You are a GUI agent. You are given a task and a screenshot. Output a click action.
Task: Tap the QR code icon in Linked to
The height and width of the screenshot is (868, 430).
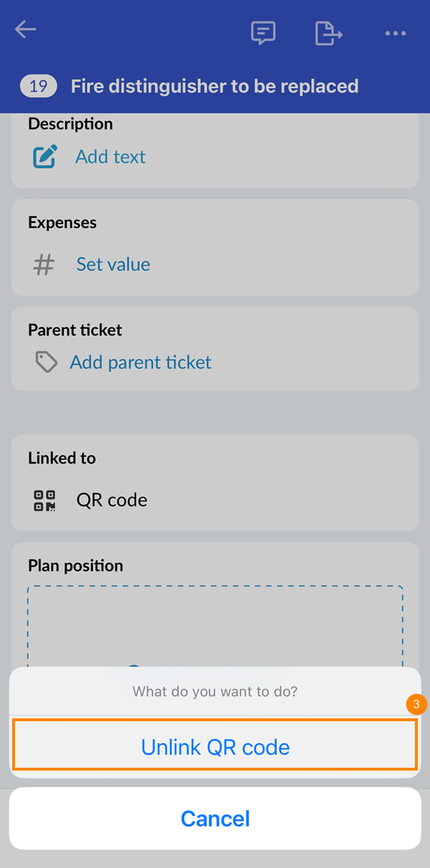point(45,500)
